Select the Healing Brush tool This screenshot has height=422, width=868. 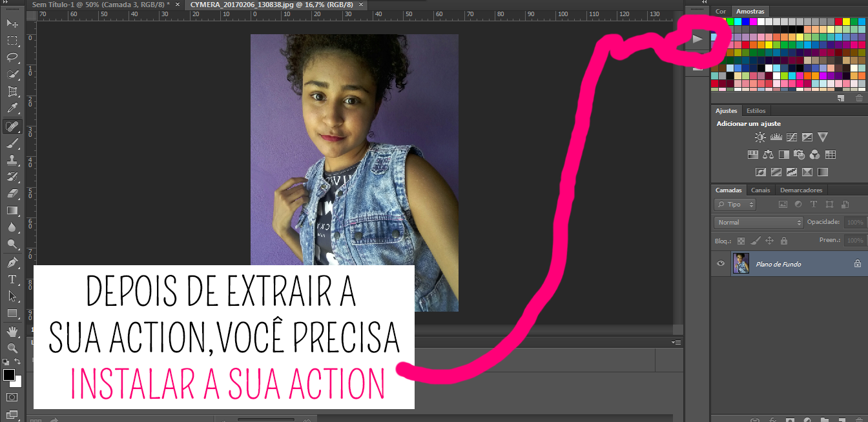coord(12,126)
